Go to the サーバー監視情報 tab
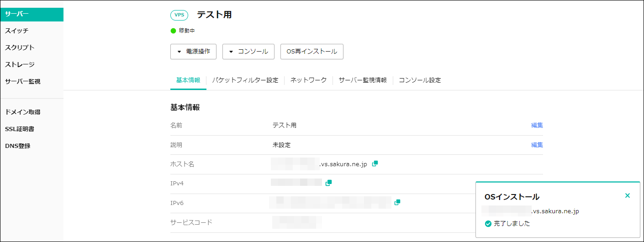The width and height of the screenshot is (644, 242). (x=363, y=80)
